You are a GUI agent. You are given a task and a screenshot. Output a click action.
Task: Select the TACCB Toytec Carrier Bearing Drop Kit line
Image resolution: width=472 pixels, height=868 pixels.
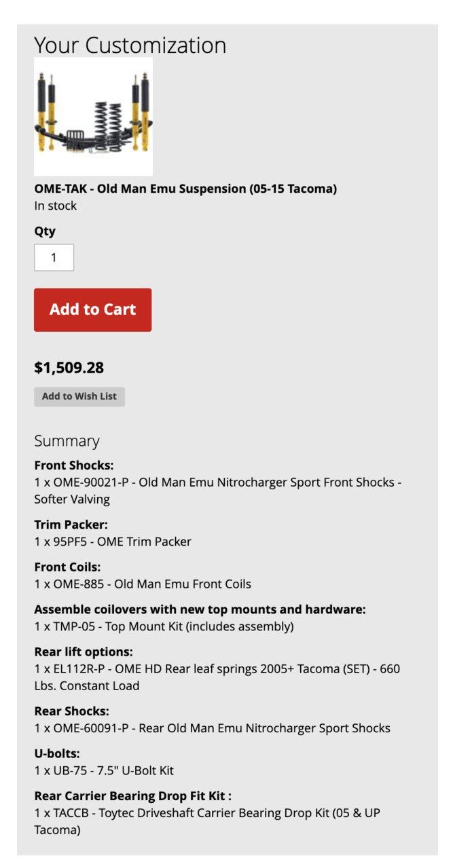[207, 821]
